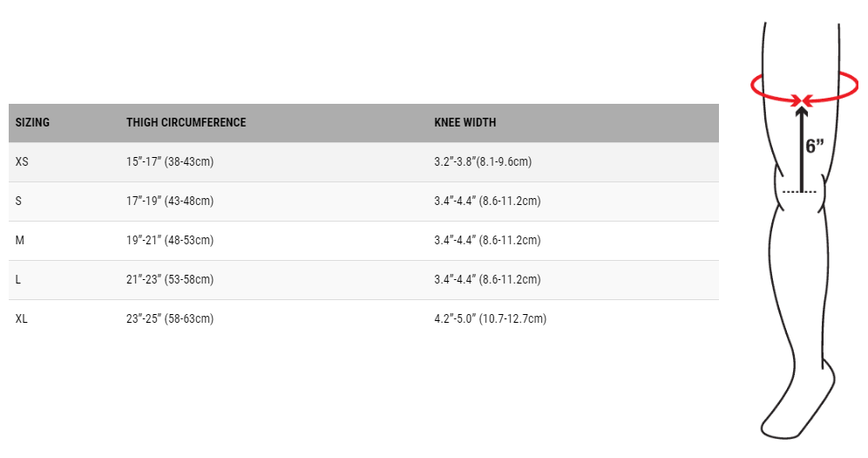Click the 21"-23" (53-58cm) thigh value
The width and height of the screenshot is (868, 458).
tap(170, 280)
